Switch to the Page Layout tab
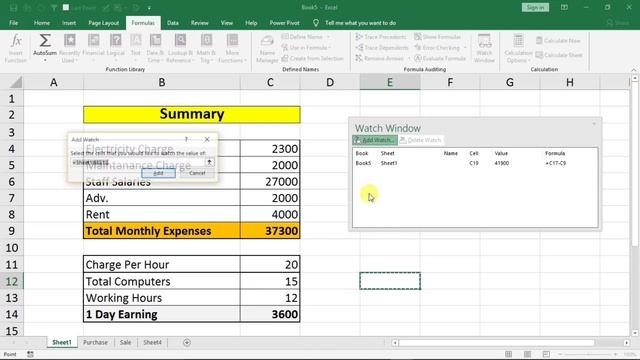Screen dimensions: 640x360 [x=104, y=23]
